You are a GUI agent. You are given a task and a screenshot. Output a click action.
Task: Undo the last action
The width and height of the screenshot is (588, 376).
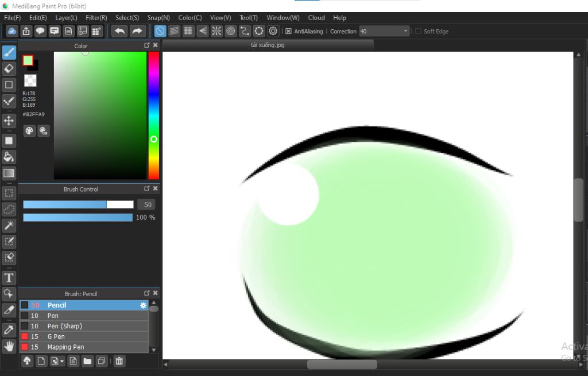[119, 31]
